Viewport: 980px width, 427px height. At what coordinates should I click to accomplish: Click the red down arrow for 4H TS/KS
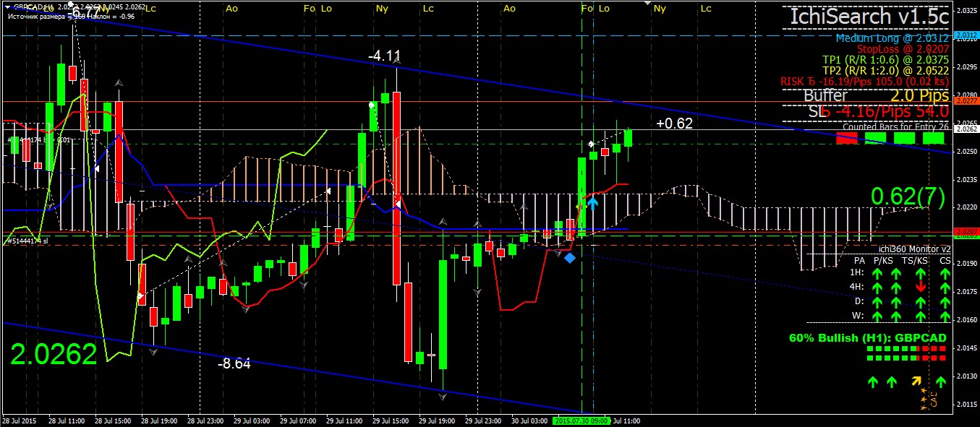pos(921,287)
